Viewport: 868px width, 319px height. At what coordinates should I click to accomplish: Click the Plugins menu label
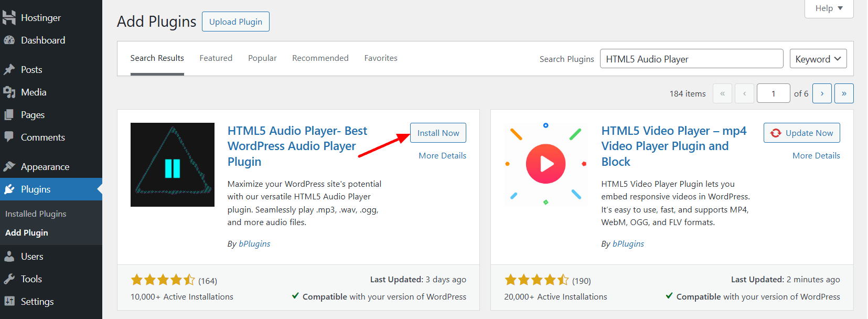click(x=36, y=189)
